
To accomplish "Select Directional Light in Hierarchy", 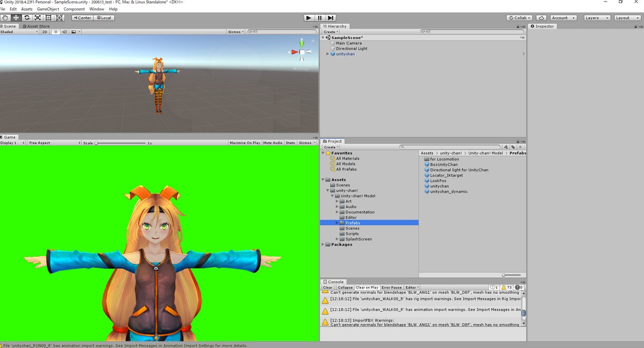I will [352, 49].
